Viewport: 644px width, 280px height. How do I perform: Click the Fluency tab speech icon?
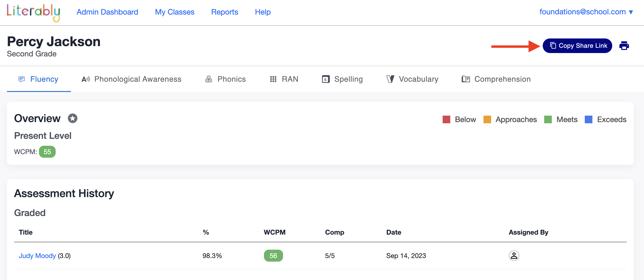click(x=22, y=79)
